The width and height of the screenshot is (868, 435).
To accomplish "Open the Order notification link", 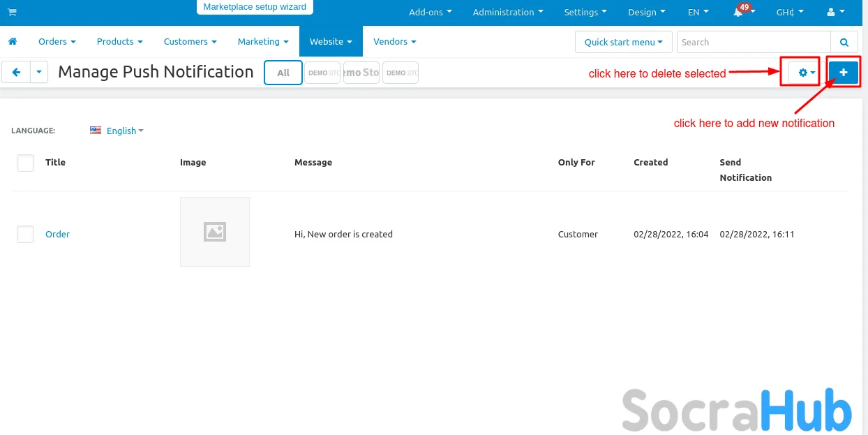I will click(x=57, y=235).
